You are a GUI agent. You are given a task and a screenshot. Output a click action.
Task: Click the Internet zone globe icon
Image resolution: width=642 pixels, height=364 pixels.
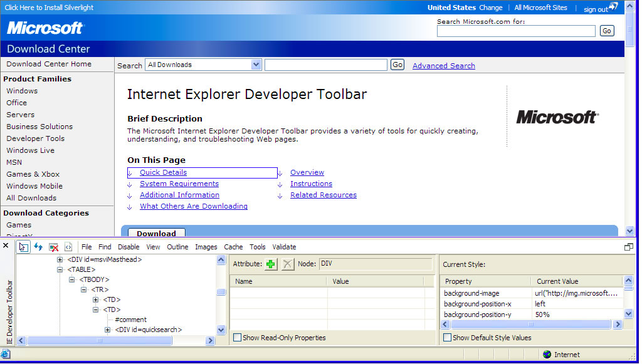coord(547,354)
